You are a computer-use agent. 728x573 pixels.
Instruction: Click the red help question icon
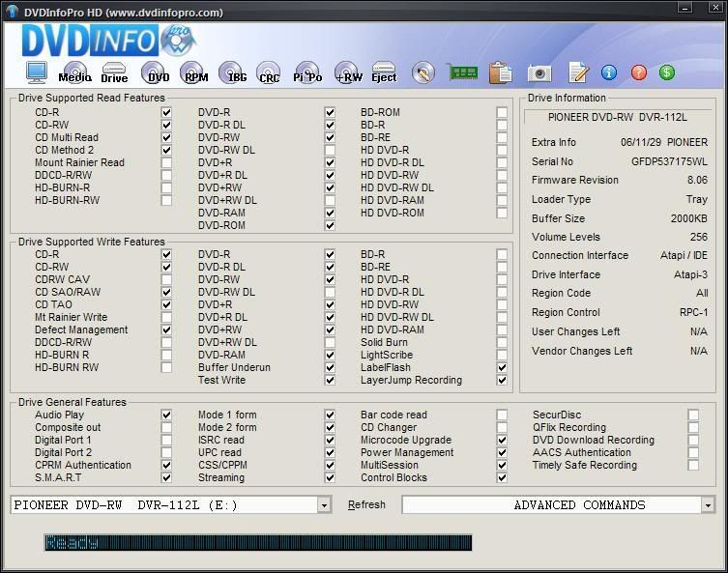pyautogui.click(x=638, y=72)
